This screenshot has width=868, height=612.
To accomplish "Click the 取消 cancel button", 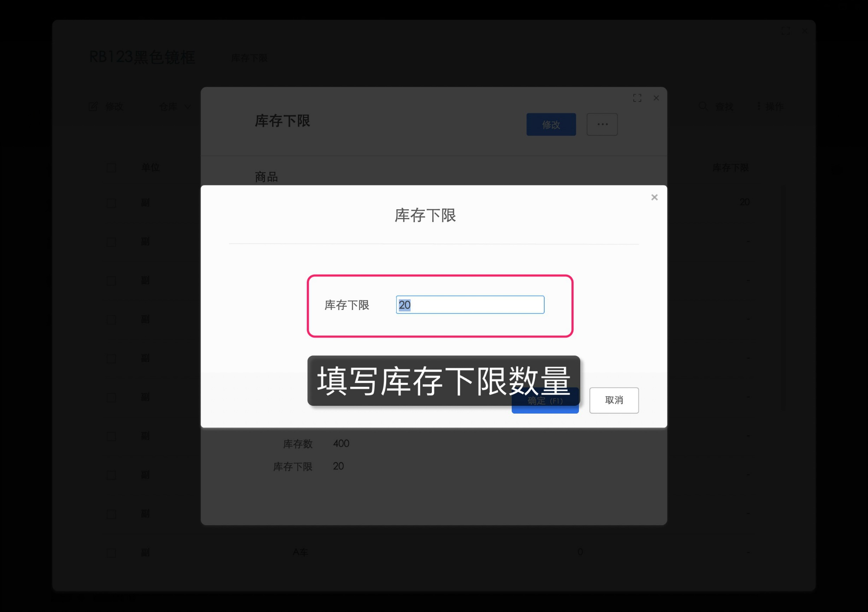I will tap(614, 400).
